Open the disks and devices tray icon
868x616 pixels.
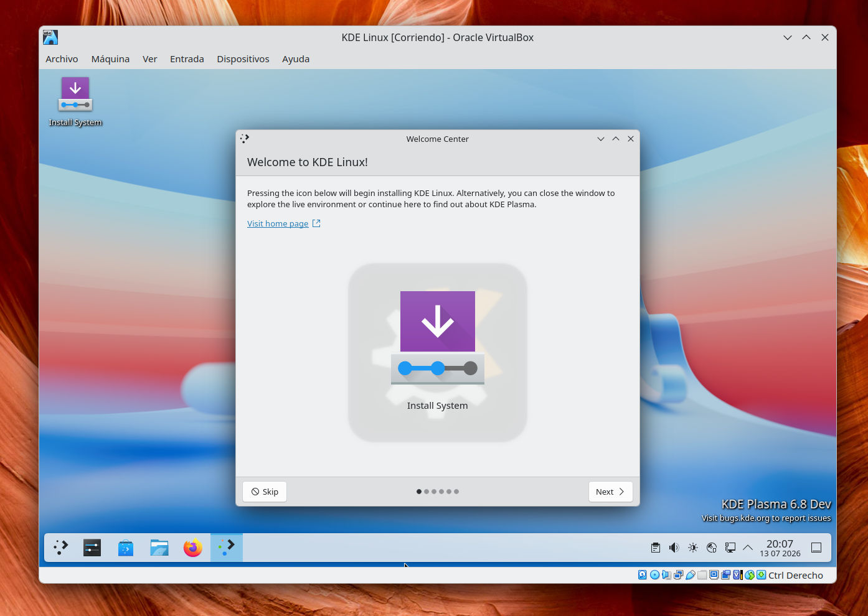click(x=712, y=548)
